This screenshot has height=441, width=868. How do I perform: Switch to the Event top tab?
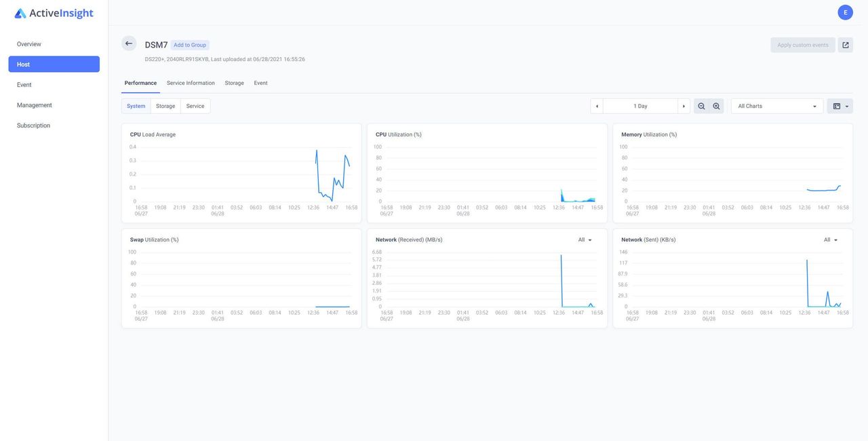(x=261, y=83)
